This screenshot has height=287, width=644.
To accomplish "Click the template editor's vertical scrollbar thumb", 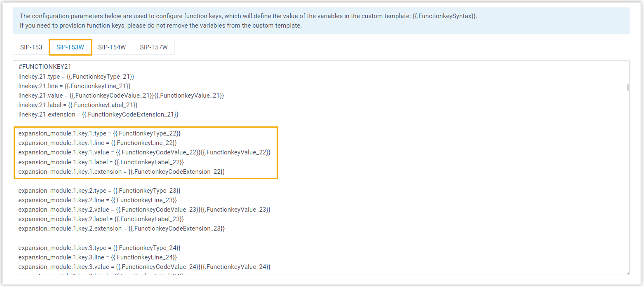I will [628, 87].
